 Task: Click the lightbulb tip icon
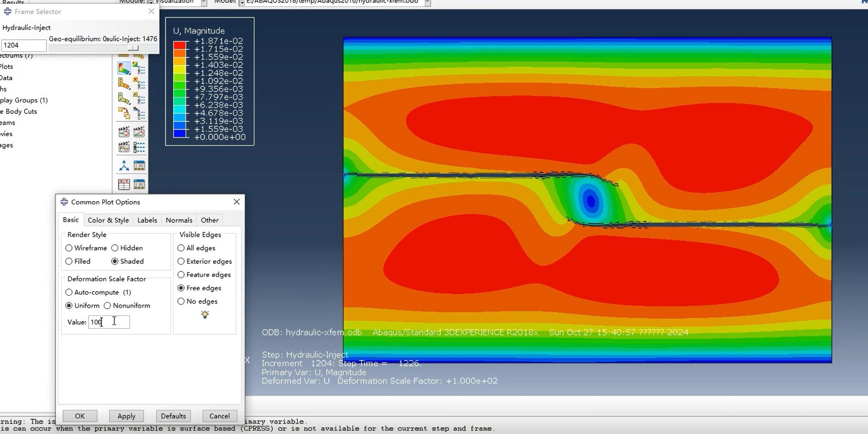click(205, 314)
